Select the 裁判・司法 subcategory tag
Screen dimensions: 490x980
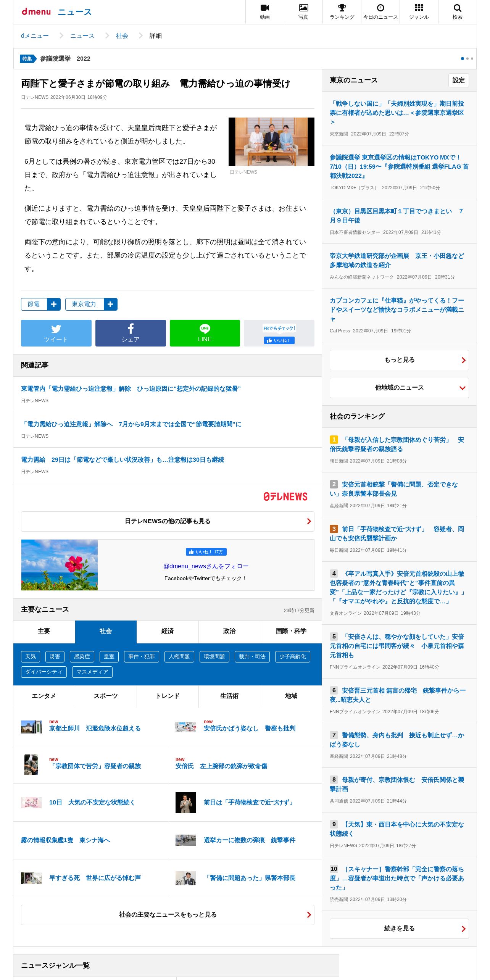[x=252, y=657]
